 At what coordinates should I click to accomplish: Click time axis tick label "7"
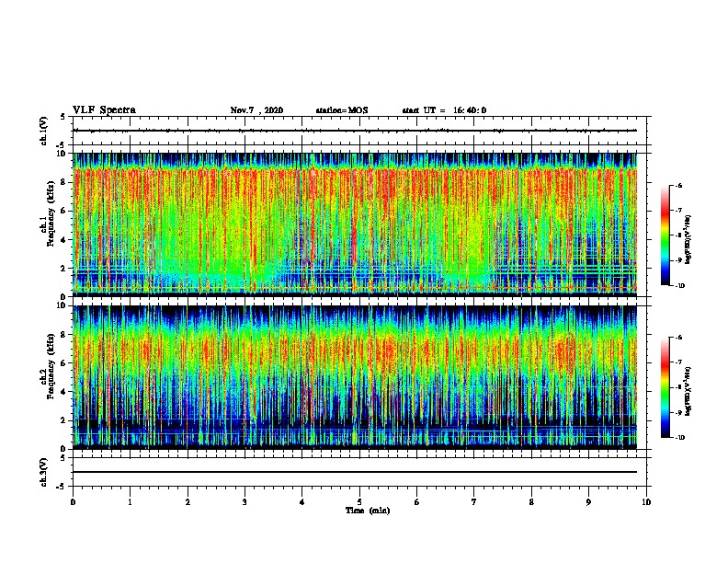tap(474, 502)
